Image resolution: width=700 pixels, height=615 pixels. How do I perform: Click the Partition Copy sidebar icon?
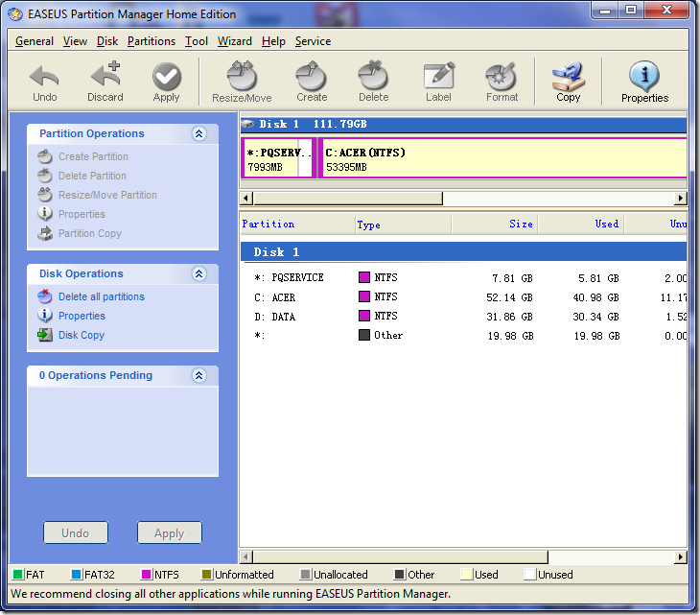point(45,233)
